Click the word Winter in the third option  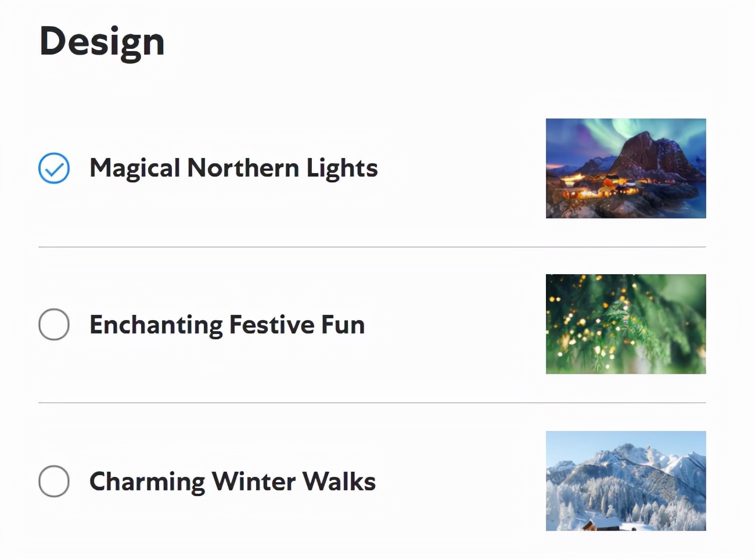(254, 482)
